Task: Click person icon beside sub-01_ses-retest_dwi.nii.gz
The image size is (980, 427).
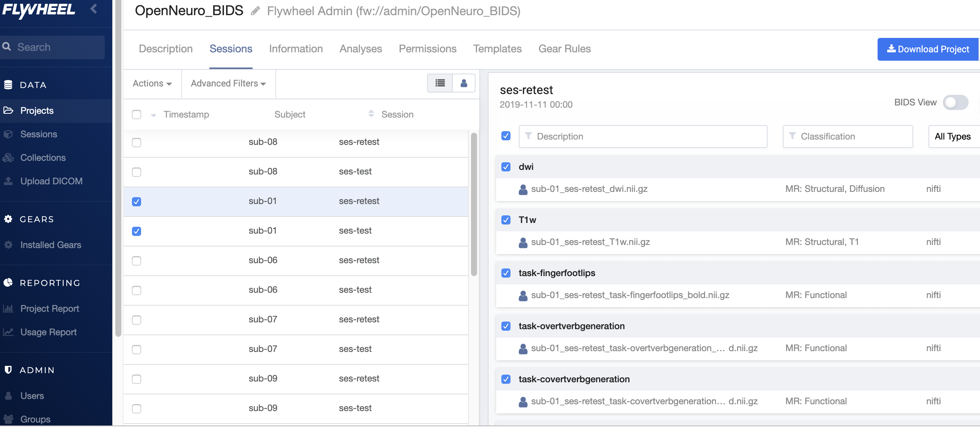Action: pyautogui.click(x=523, y=189)
